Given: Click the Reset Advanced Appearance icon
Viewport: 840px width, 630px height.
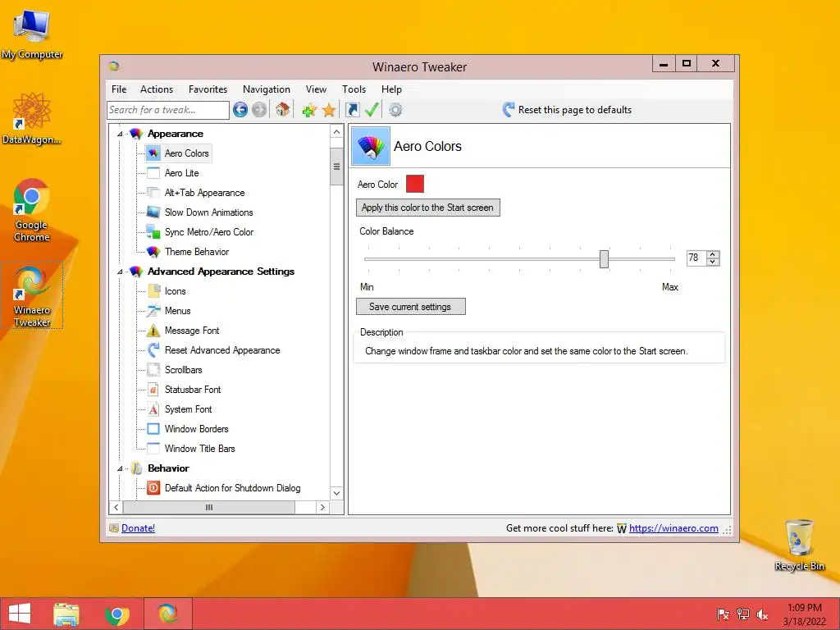Looking at the screenshot, I should 153,350.
